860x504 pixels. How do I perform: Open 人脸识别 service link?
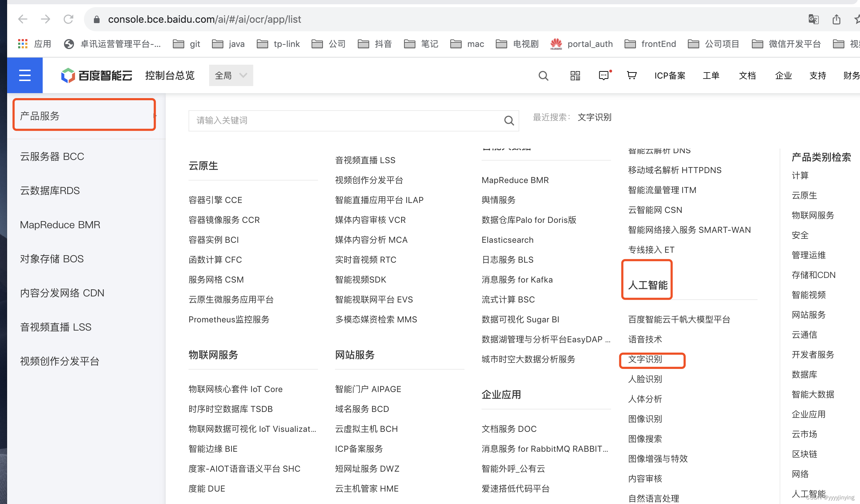coord(645,379)
